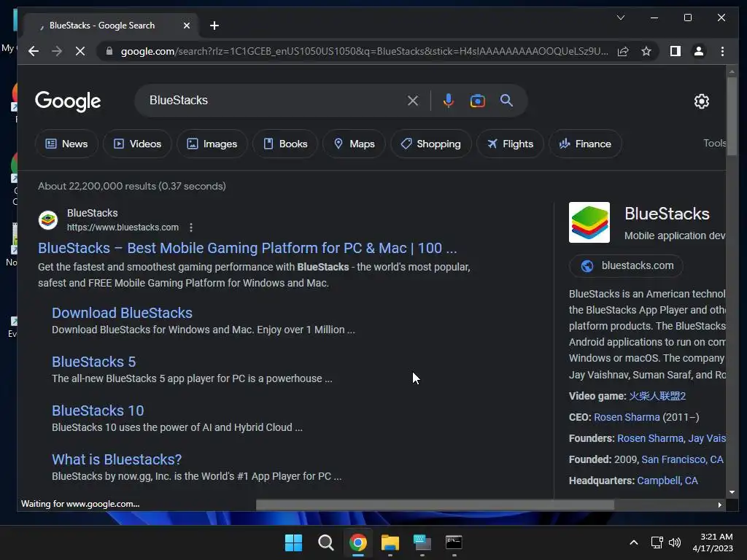Go back to the previous page

34,51
